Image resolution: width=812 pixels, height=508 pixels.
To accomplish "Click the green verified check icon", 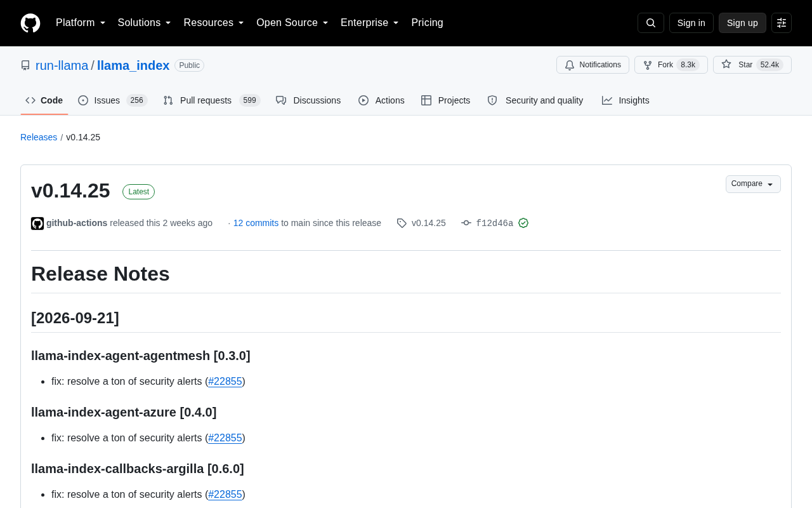I will coord(523,223).
